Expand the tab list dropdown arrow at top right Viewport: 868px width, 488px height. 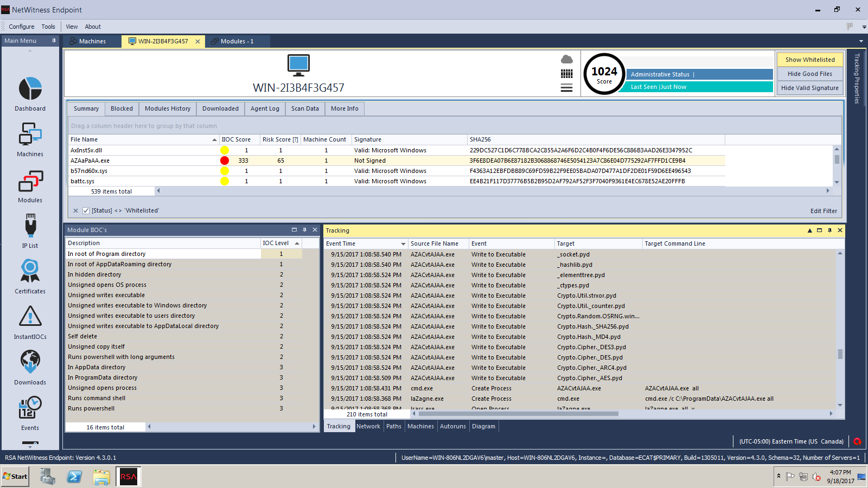point(861,41)
